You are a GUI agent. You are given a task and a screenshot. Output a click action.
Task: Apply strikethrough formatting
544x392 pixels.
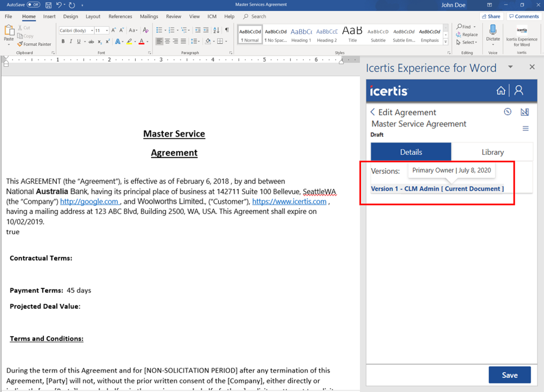tap(91, 41)
